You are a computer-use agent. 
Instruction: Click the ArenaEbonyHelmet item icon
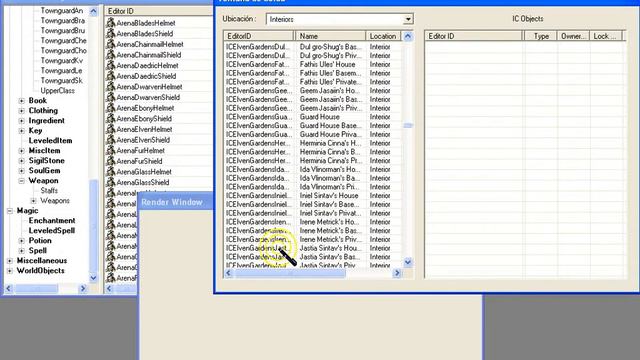111,108
